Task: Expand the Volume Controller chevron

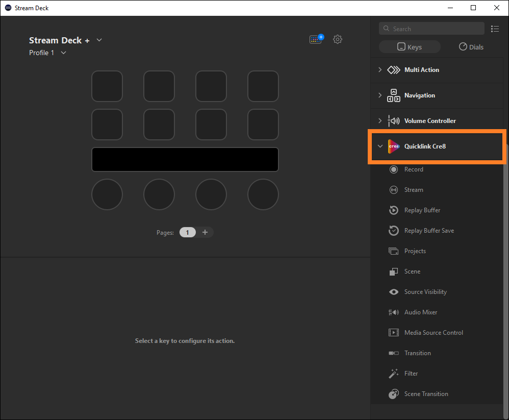Action: point(380,121)
